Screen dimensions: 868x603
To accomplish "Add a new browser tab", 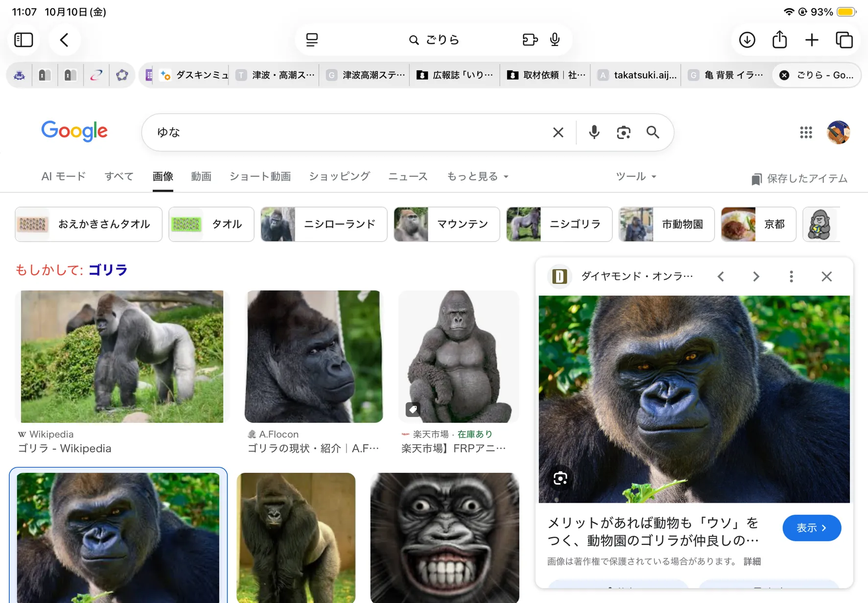I will (812, 40).
